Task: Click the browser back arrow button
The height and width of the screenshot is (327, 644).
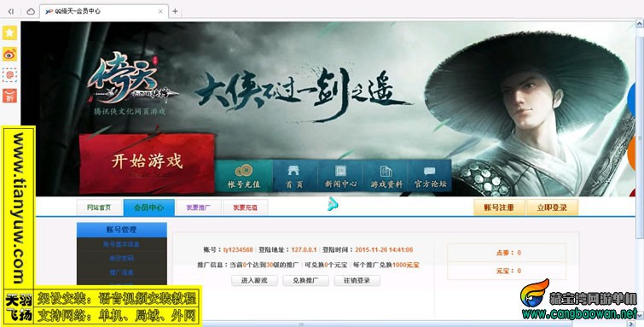Action: 11,11
